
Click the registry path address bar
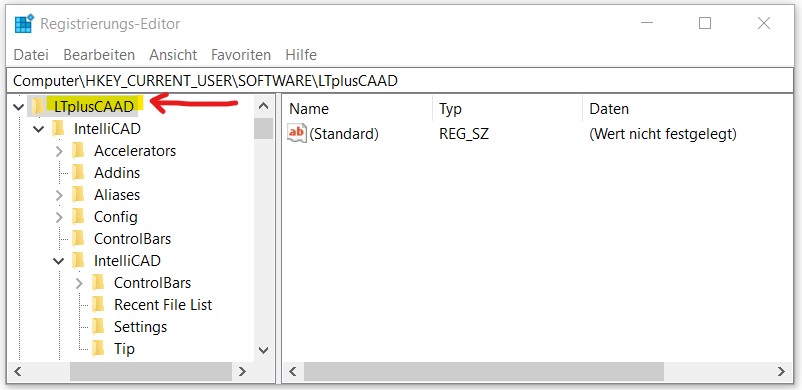coord(400,80)
